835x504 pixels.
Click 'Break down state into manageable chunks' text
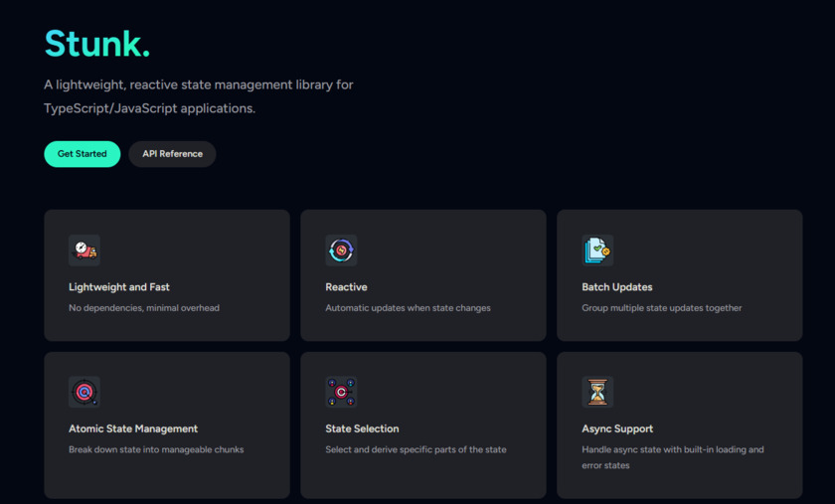(x=156, y=449)
